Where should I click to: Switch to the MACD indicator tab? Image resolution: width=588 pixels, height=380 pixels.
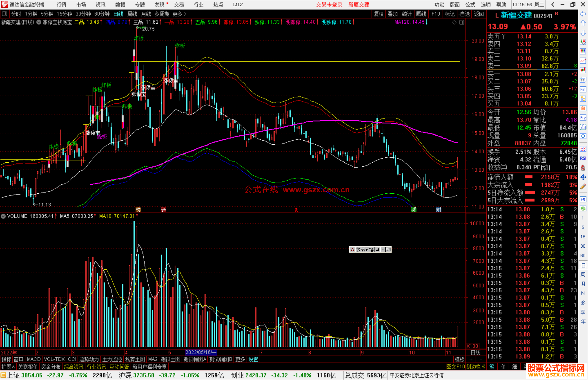tap(33, 359)
